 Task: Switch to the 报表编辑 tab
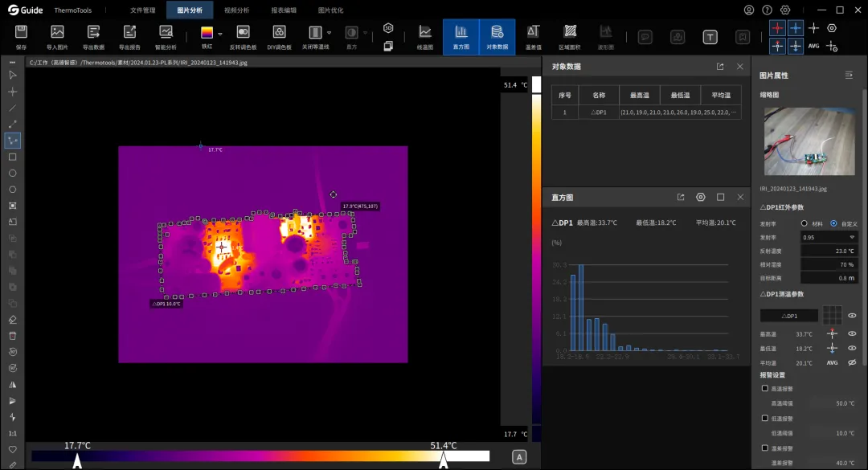coord(284,10)
